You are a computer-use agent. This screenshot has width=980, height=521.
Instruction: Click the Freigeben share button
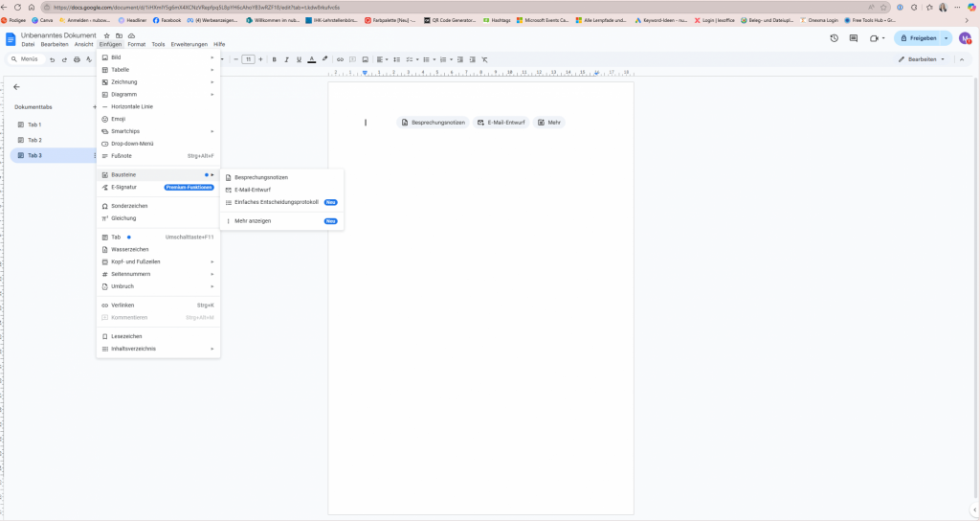pos(918,38)
